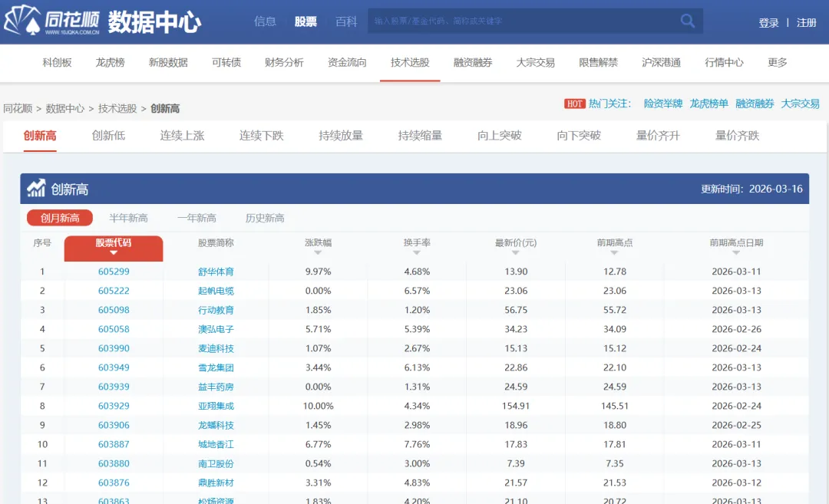Switch to the 连续下跌 tab
This screenshot has height=504, width=829.
click(261, 136)
